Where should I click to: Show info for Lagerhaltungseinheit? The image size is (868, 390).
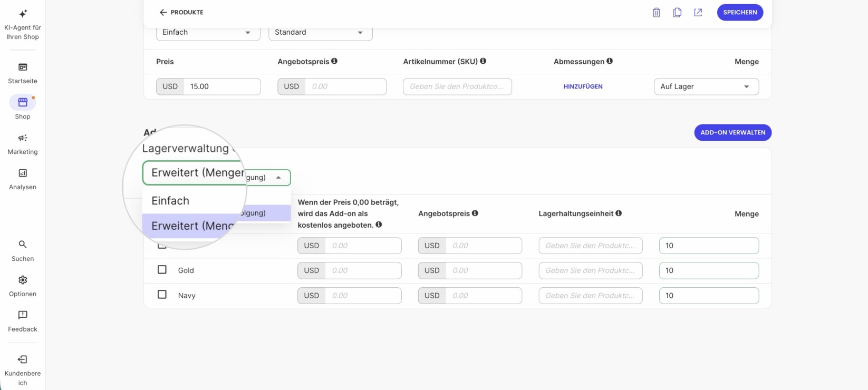[619, 213]
